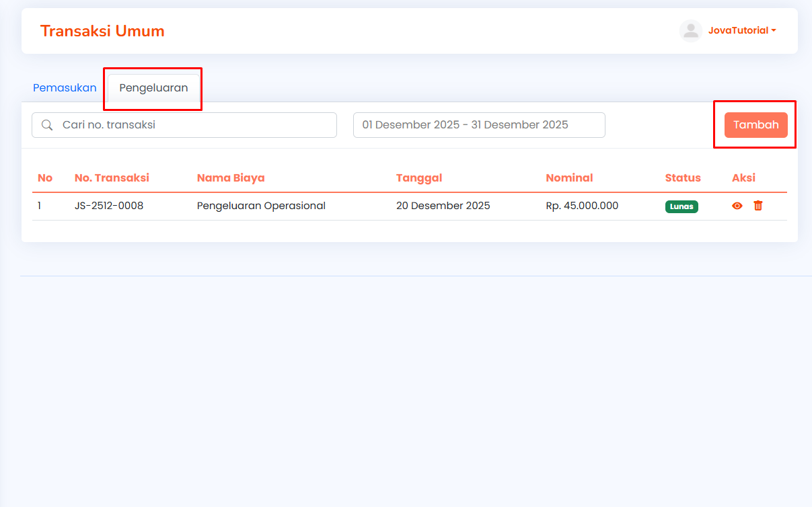Screen dimensions: 812x507
Task: Open the December 2025 date range picker
Action: pyautogui.click(x=479, y=125)
